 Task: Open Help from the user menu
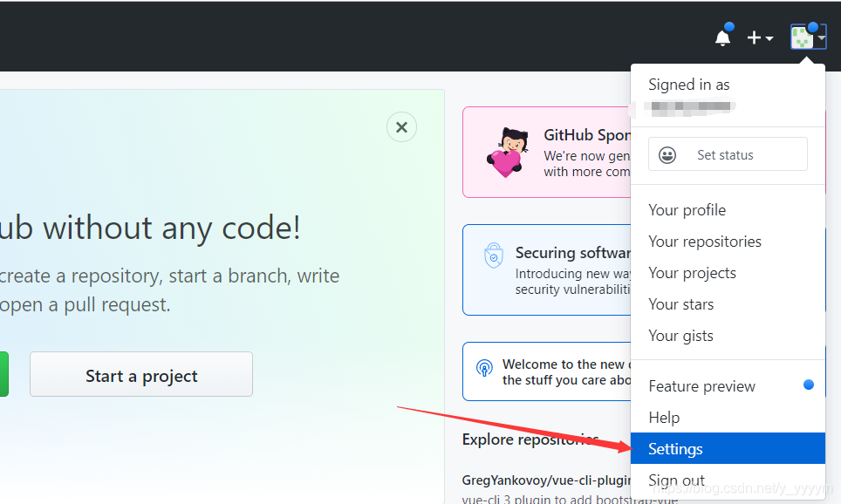point(728,417)
